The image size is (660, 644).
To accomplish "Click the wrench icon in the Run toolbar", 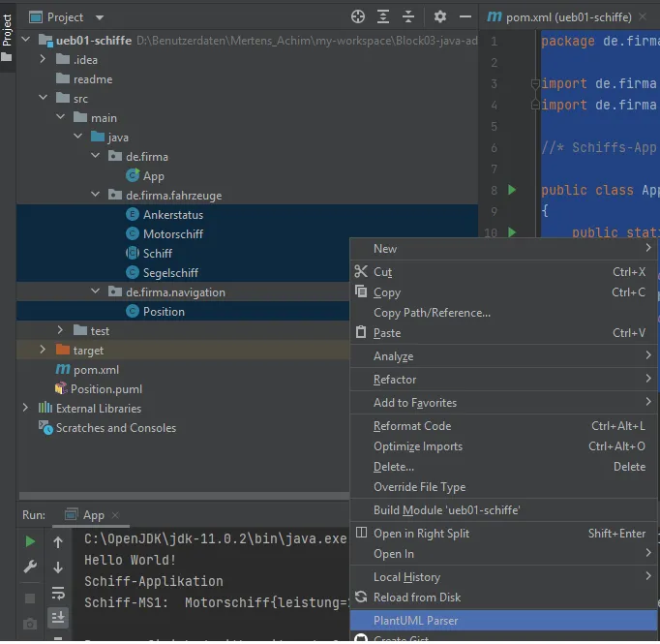I will point(30,567).
